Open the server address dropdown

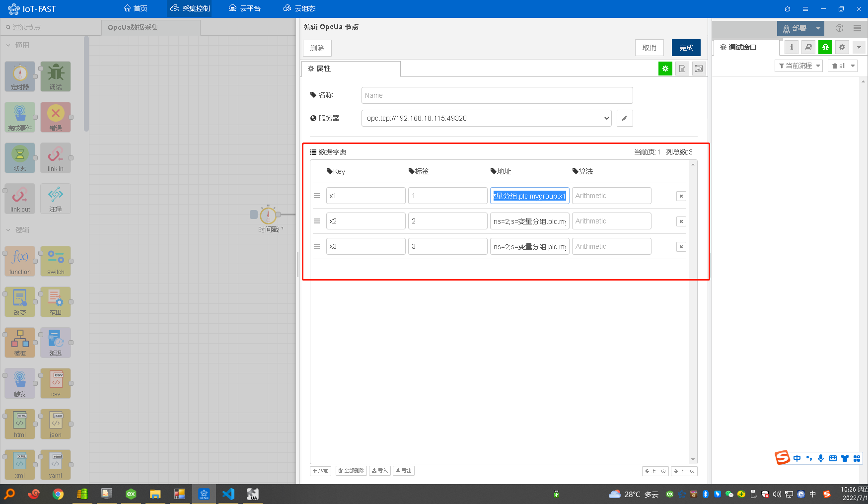[487, 118]
